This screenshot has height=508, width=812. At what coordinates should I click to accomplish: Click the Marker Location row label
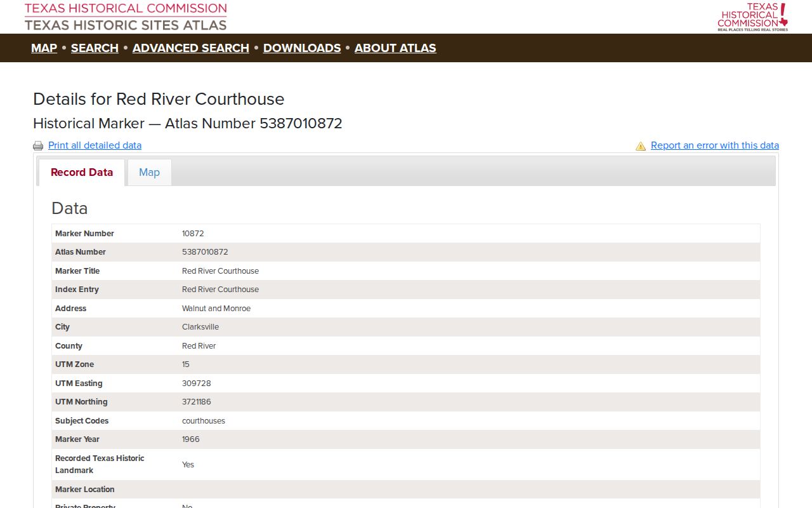click(85, 490)
